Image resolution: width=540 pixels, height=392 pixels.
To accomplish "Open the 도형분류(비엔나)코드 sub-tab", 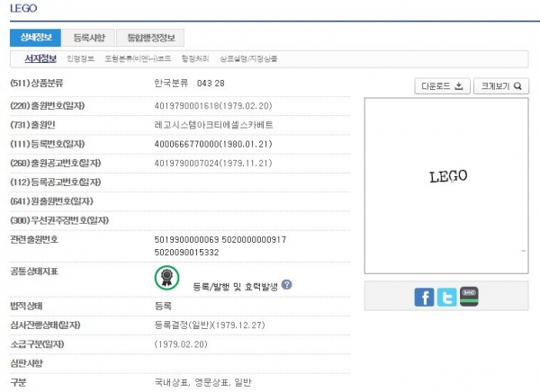I will (x=138, y=58).
